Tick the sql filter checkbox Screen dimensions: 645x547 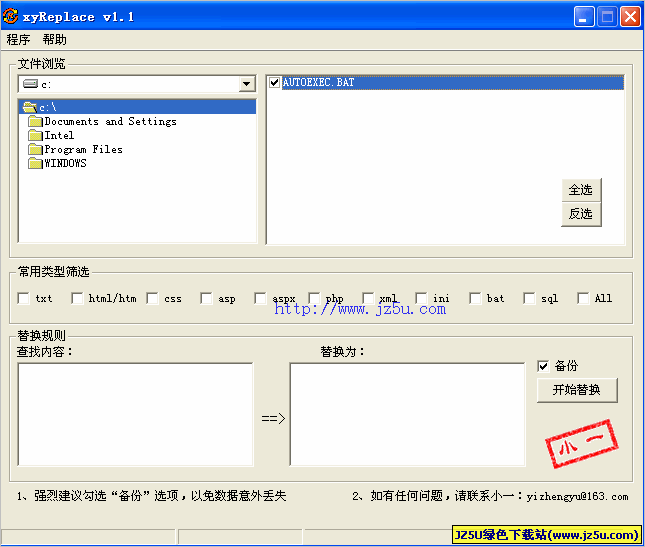[529, 298]
